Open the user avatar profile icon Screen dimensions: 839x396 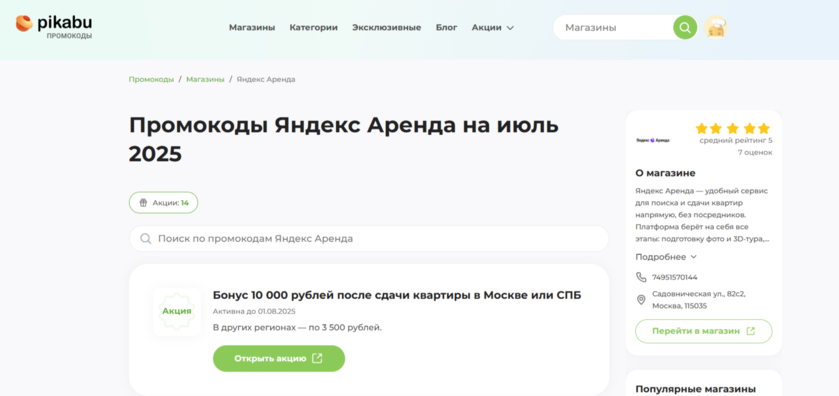tap(715, 27)
